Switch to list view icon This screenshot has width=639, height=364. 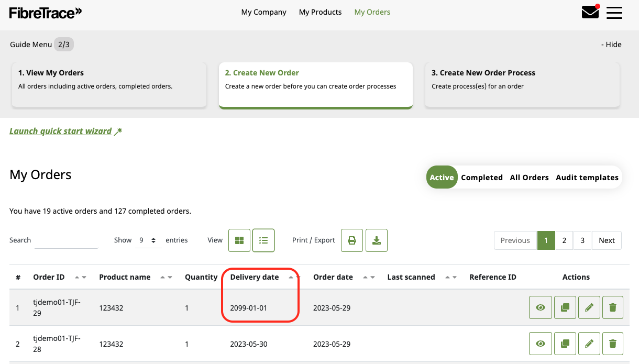pos(263,240)
